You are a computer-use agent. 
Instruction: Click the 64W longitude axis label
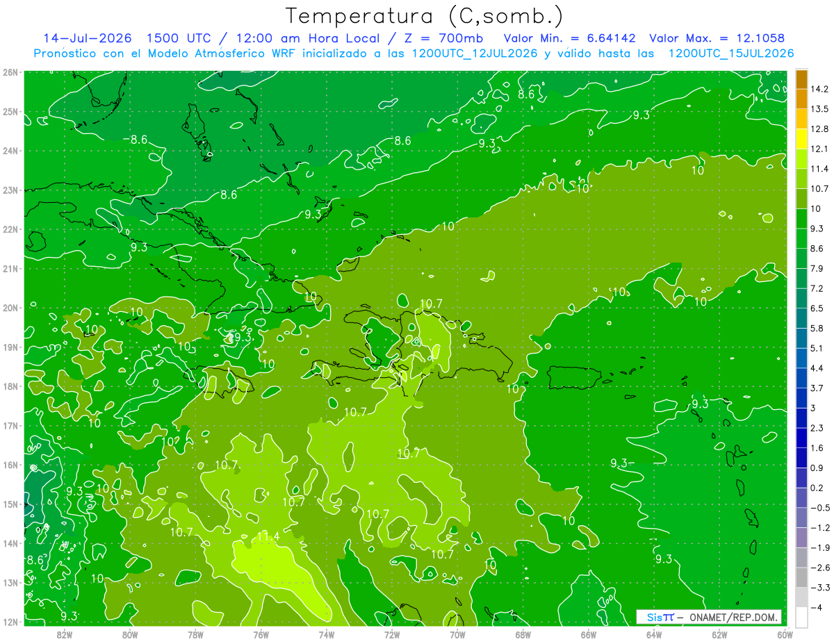(654, 634)
